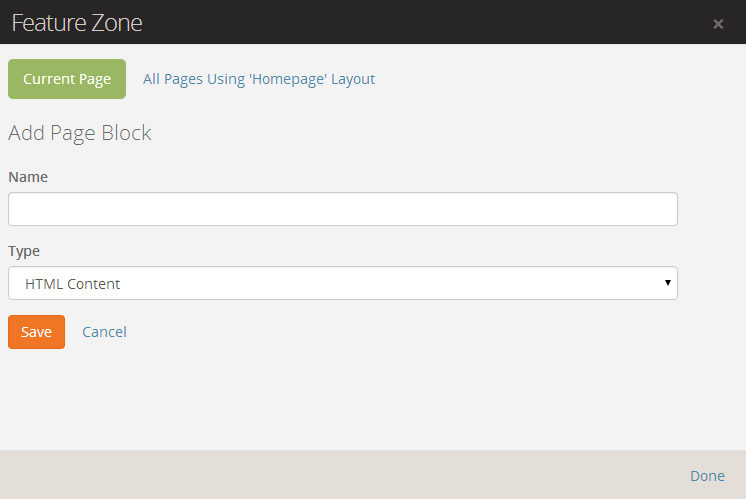
Task: Click the Done link
Action: pos(707,476)
